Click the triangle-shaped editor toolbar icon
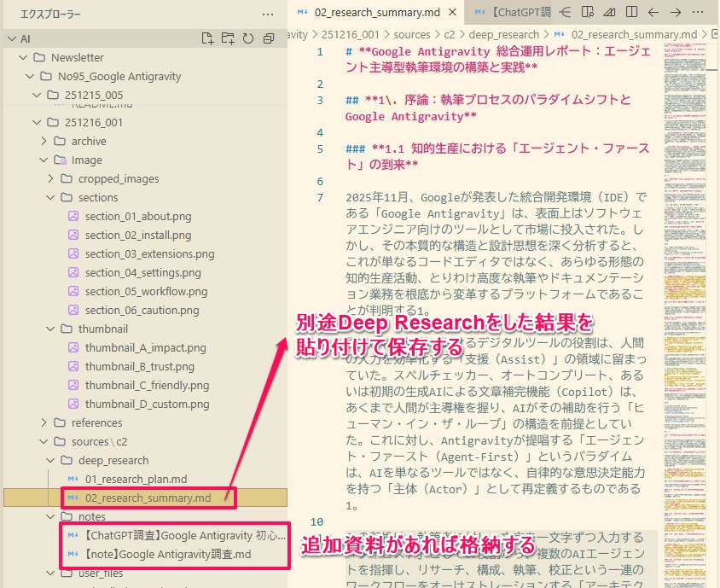This screenshot has width=720, height=588. coord(609,12)
